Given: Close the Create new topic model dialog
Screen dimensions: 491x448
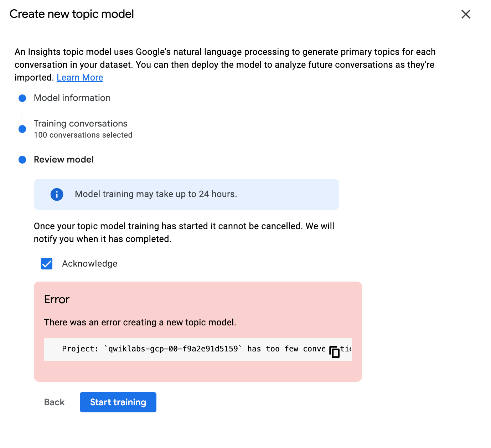Looking at the screenshot, I should pyautogui.click(x=466, y=14).
